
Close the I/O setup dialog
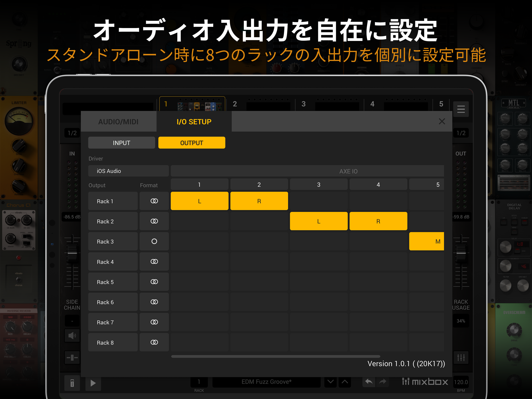tap(442, 121)
